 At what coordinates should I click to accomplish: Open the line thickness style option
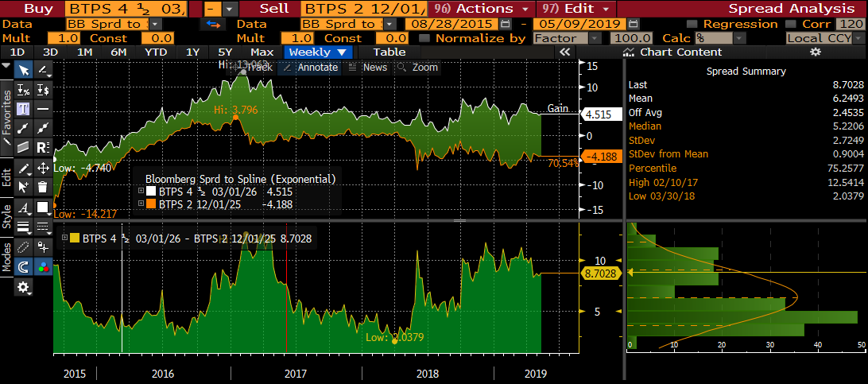pos(23,227)
